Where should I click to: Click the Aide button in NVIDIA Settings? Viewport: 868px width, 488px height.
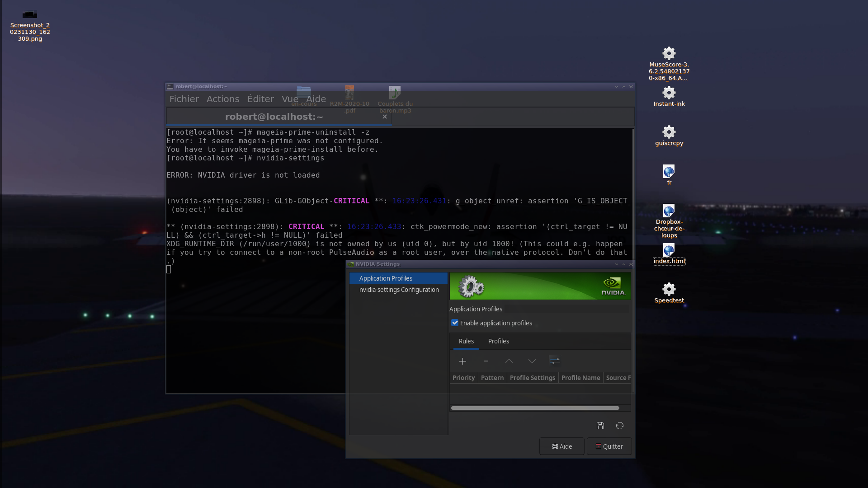(562, 446)
